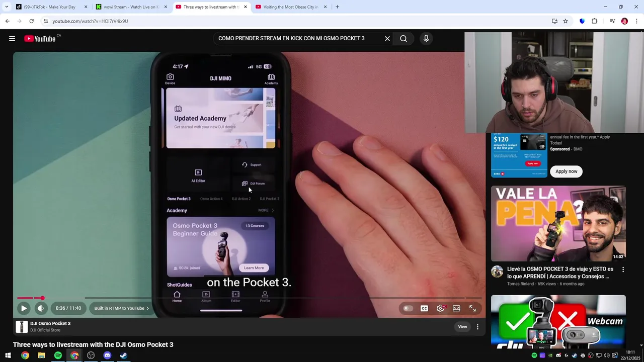Viewport: 644px width, 362px height.
Task: Open a new browser tab
Action: coord(337,7)
